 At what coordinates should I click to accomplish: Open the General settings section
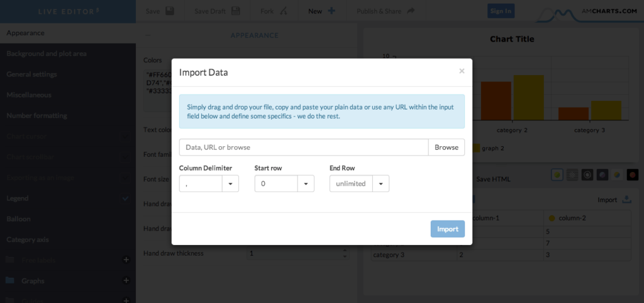pos(68,74)
